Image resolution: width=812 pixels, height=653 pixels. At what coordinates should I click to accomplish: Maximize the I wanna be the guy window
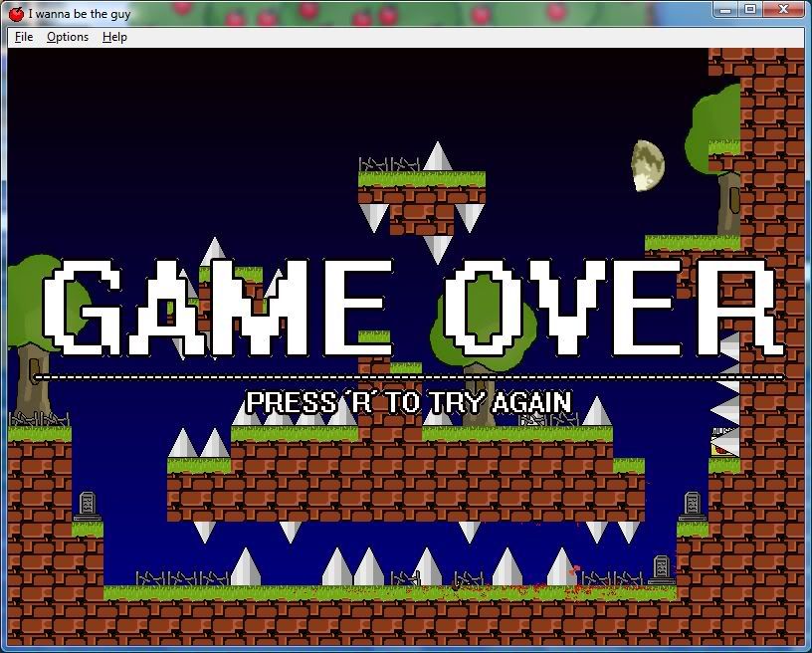click(x=750, y=10)
